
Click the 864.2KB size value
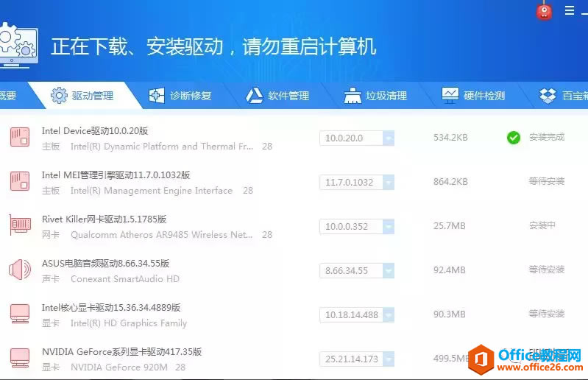pos(450,182)
